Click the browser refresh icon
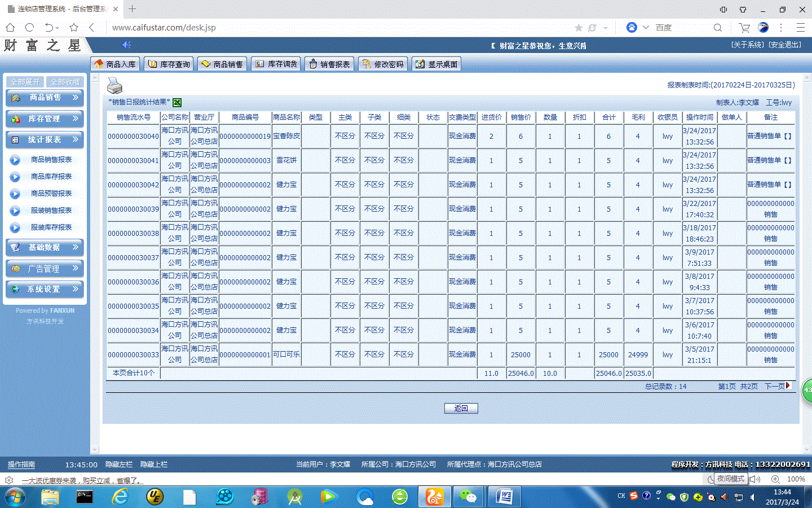This screenshot has width=812, height=508. point(30,28)
